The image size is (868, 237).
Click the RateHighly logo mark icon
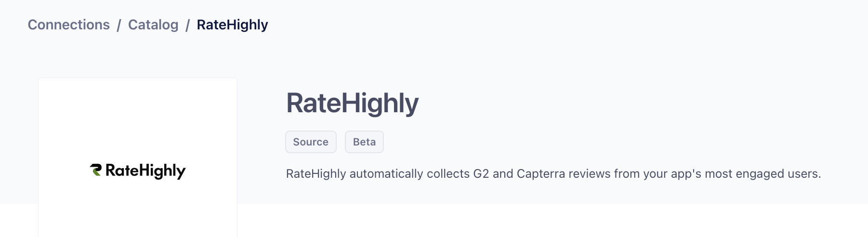(96, 170)
